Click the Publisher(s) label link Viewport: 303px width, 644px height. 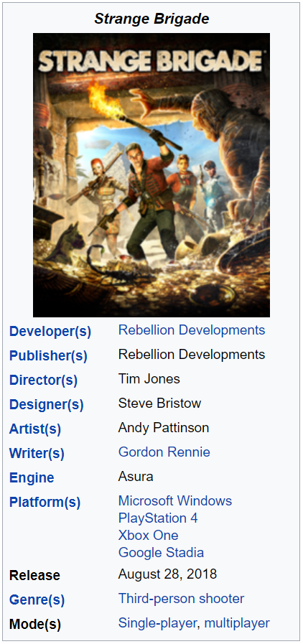[x=48, y=355]
